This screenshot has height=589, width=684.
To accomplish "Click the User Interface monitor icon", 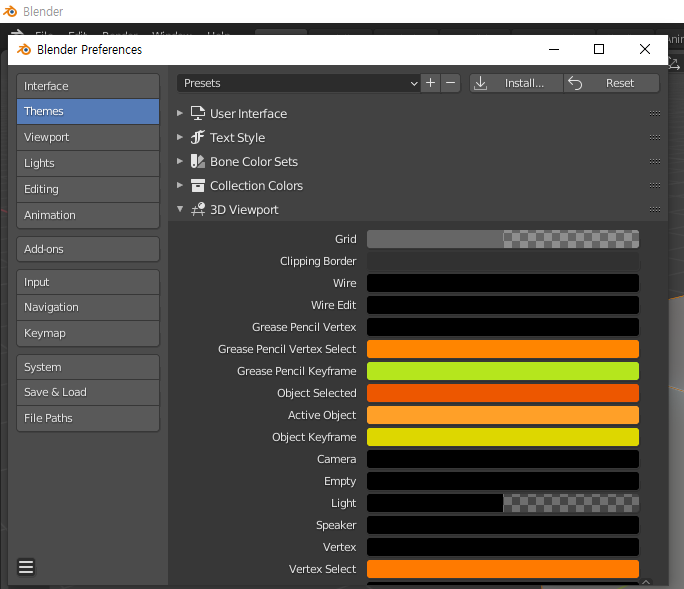I will point(198,113).
